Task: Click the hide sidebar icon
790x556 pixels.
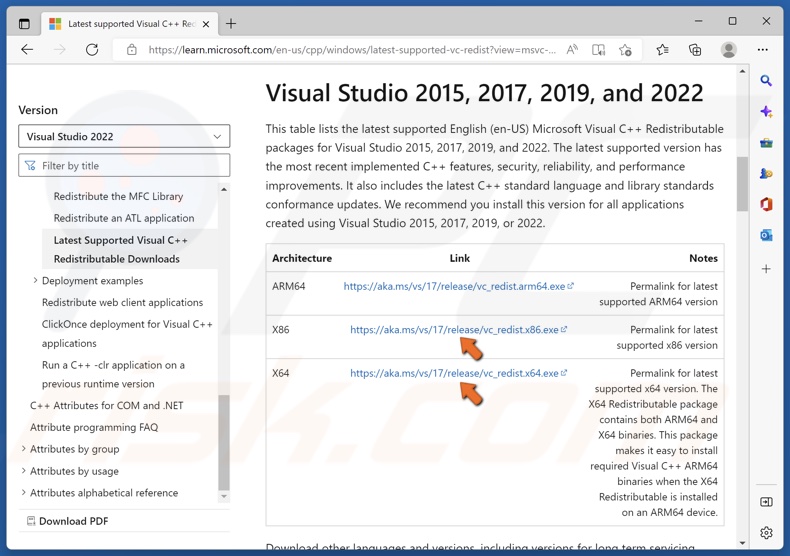Action: point(766,502)
